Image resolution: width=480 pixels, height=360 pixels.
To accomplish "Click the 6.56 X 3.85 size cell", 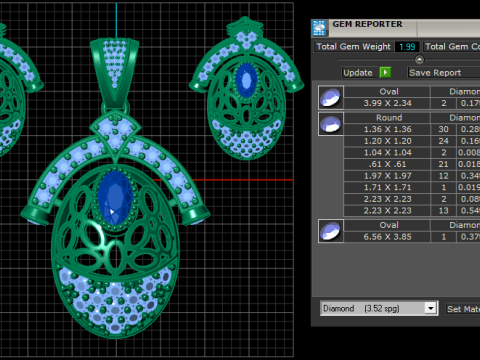I will click(x=387, y=237).
